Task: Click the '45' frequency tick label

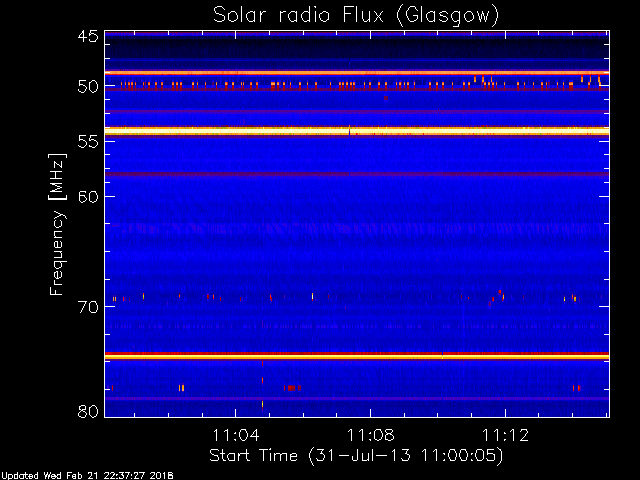Action: 88,36
